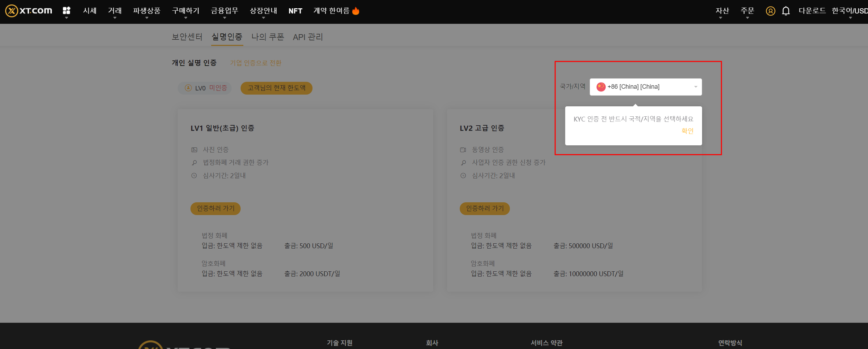
Task: Switch to the 보안센터 tab
Action: click(187, 37)
